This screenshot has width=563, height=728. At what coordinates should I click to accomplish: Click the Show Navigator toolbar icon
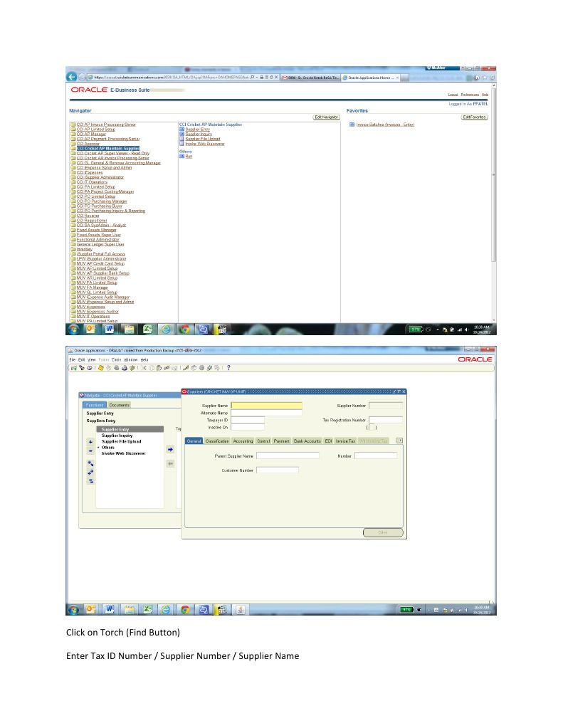[90, 368]
